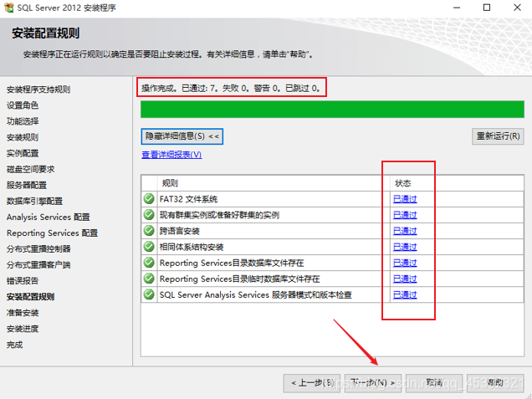The width and height of the screenshot is (532, 399).
Task: Minimize the setup window
Action: coord(457,8)
